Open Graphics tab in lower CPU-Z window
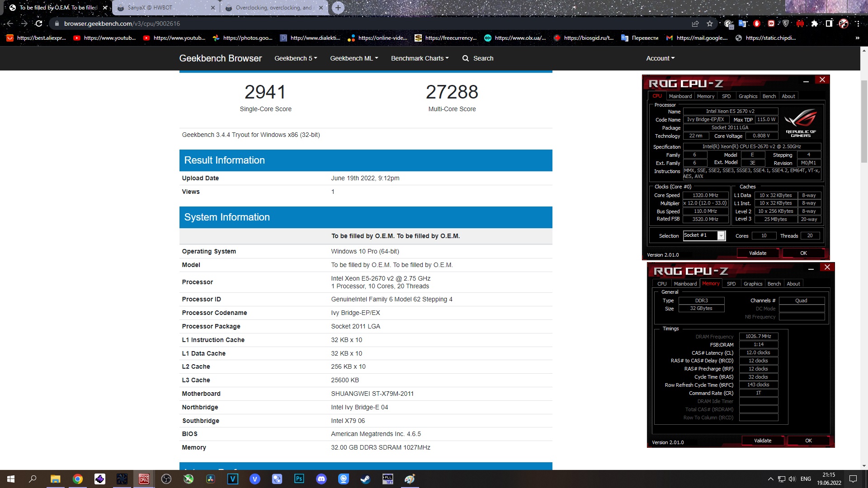Viewport: 868px width, 488px height. (x=753, y=284)
